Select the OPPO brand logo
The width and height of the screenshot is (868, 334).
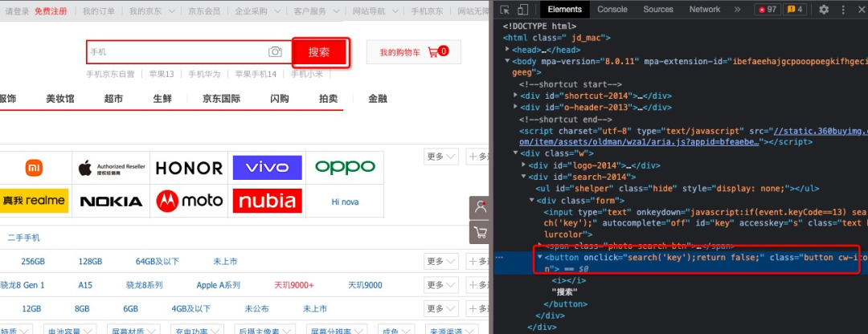click(345, 168)
